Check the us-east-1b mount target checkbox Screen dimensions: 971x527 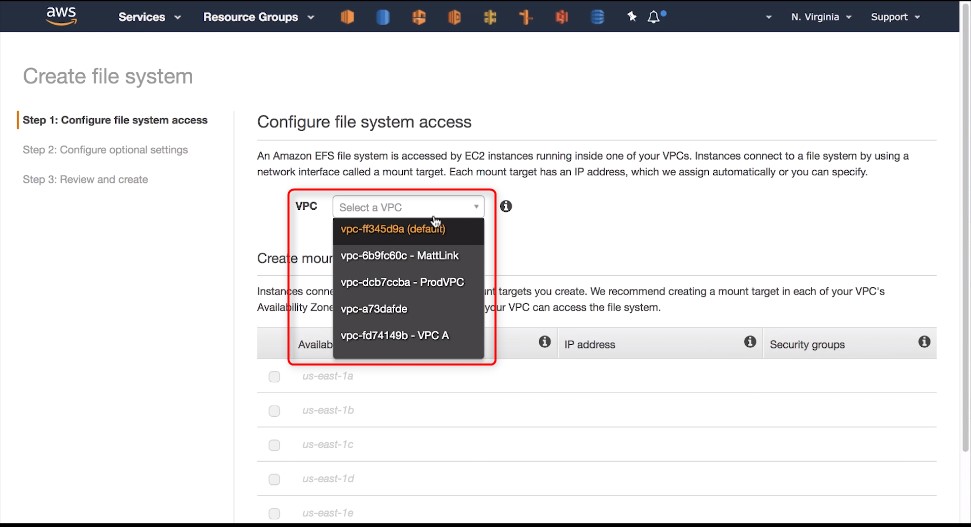tap(274, 411)
